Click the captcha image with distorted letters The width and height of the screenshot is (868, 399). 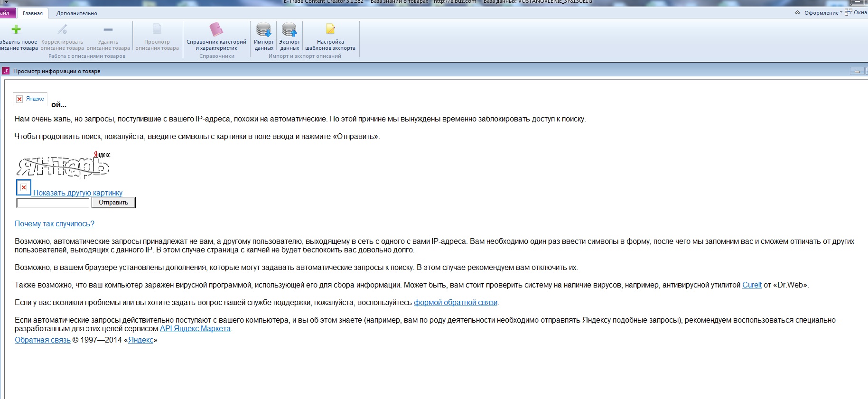64,165
